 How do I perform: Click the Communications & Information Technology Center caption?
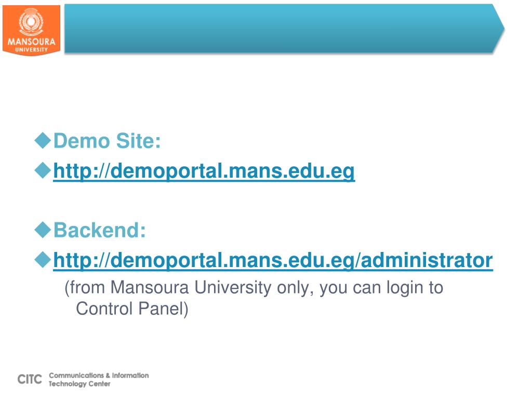(x=99, y=380)
